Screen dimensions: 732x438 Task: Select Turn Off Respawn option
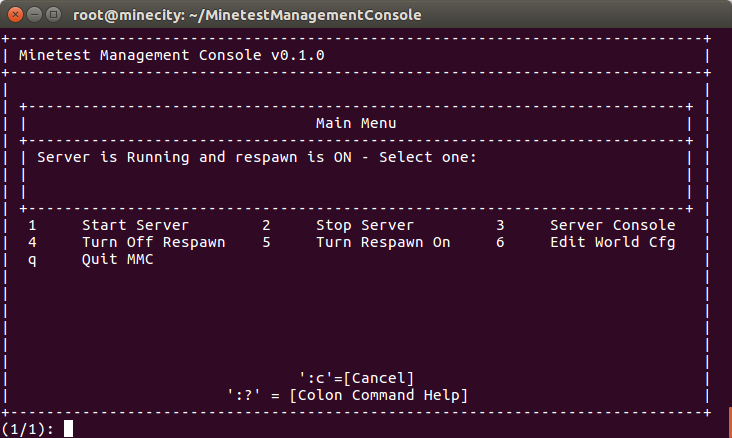[154, 242]
